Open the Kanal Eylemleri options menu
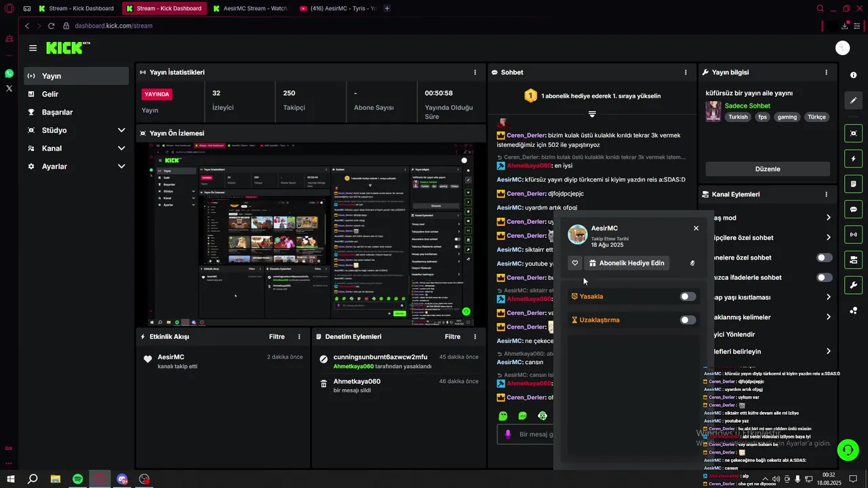The width and height of the screenshot is (868, 488). click(x=826, y=194)
